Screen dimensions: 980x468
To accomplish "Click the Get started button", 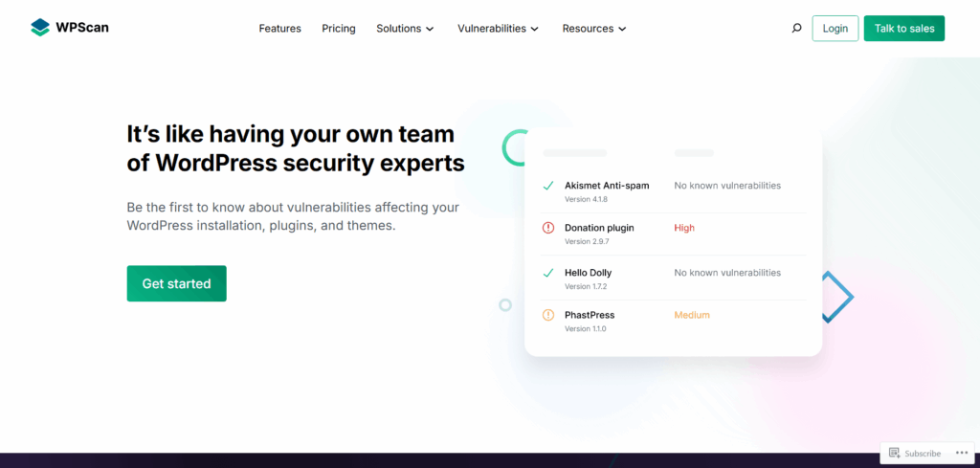I will coord(176,283).
